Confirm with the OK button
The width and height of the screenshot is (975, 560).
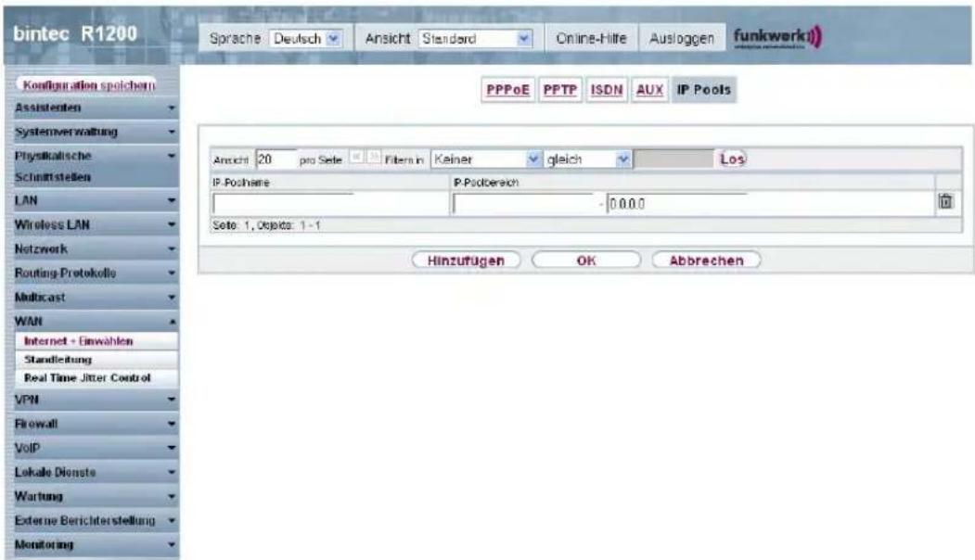pyautogui.click(x=586, y=261)
